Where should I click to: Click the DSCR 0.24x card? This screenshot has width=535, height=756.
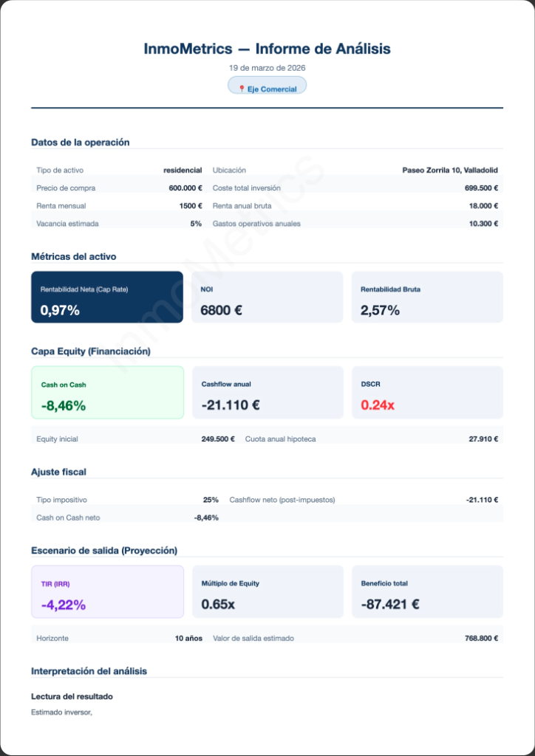[427, 393]
